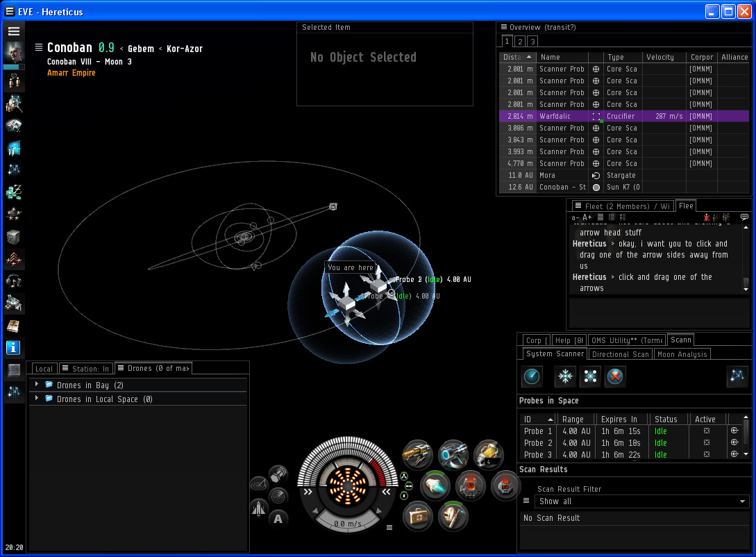Screen dimensions: 756x557
Task: Open the Local chat tab
Action: (44, 369)
